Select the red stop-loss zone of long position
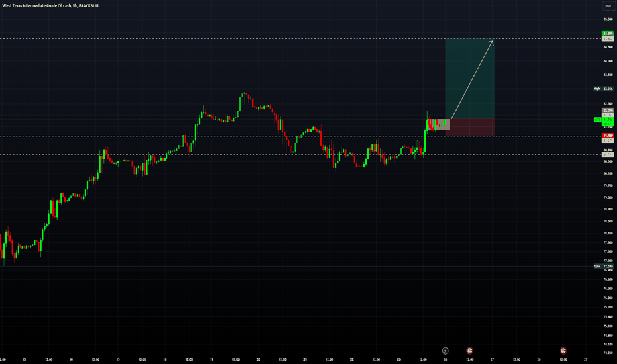The image size is (617, 364). 469,127
